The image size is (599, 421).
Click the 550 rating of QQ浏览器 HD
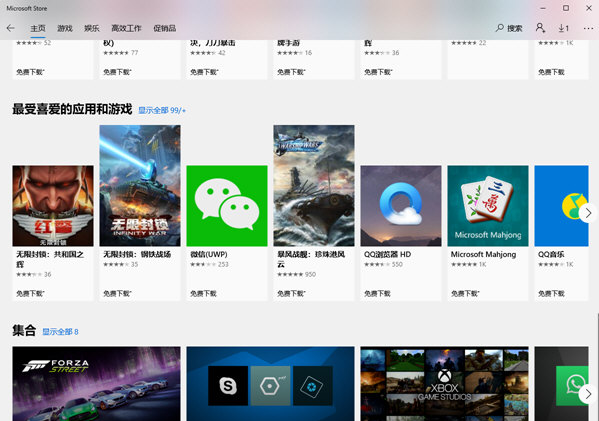383,264
